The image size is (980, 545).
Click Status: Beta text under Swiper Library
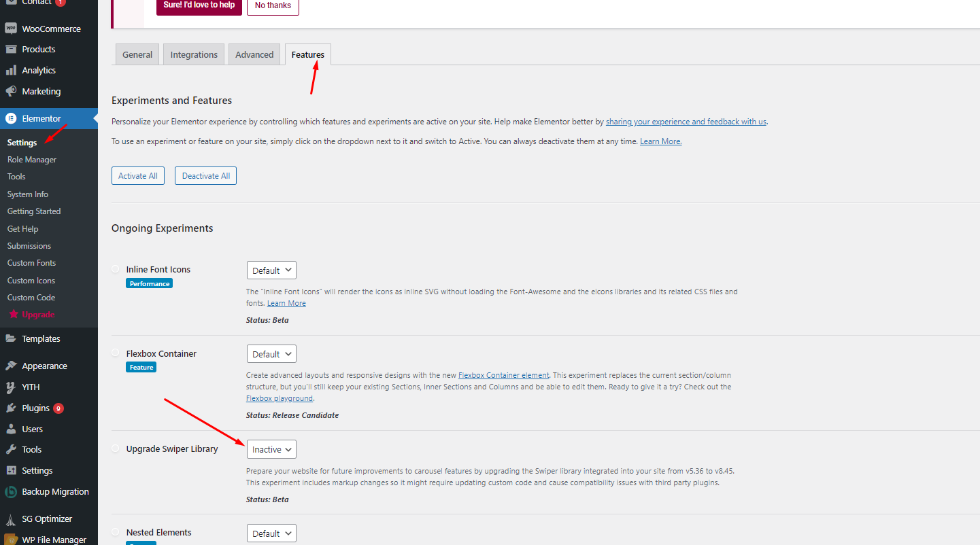[x=267, y=499]
